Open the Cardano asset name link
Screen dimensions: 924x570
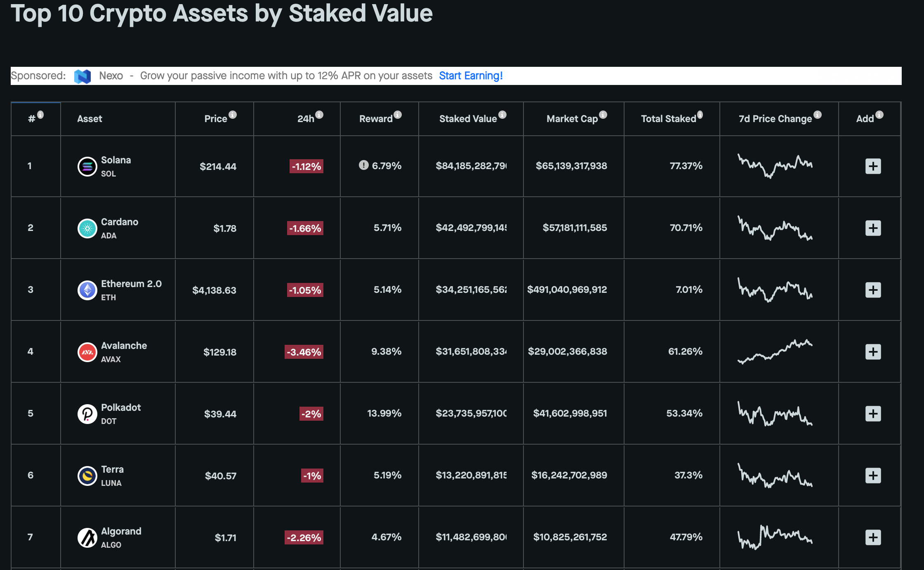coord(120,222)
